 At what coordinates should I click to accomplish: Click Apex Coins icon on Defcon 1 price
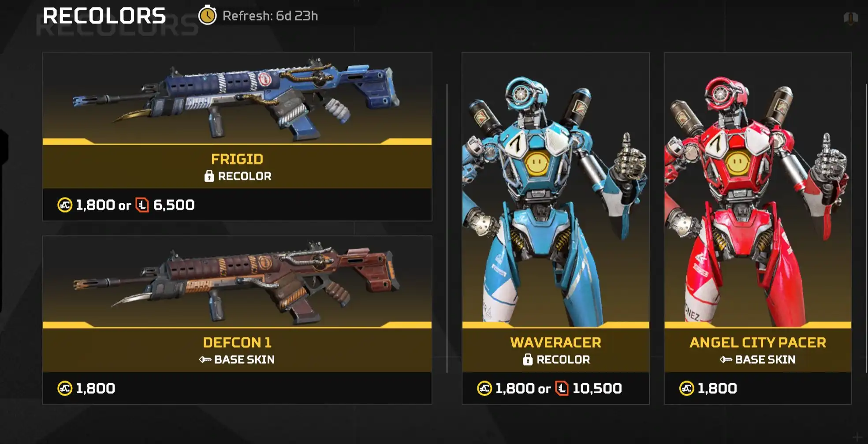click(x=65, y=388)
